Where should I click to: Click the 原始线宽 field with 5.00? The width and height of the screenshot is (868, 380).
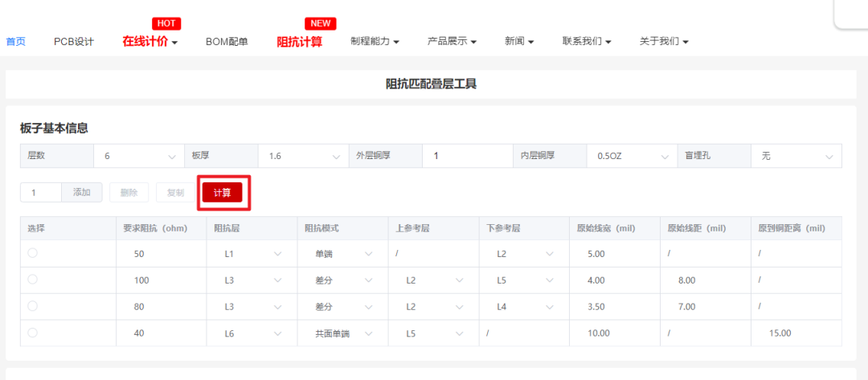click(615, 253)
